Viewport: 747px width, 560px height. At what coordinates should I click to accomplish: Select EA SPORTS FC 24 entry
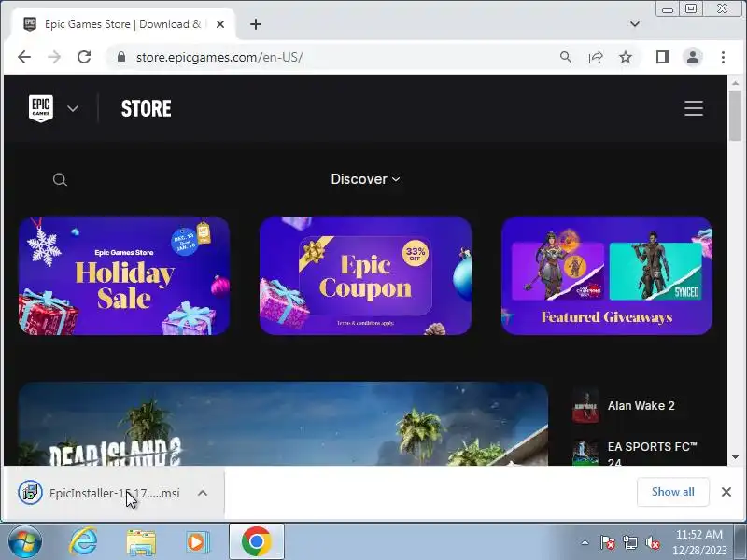pos(641,453)
